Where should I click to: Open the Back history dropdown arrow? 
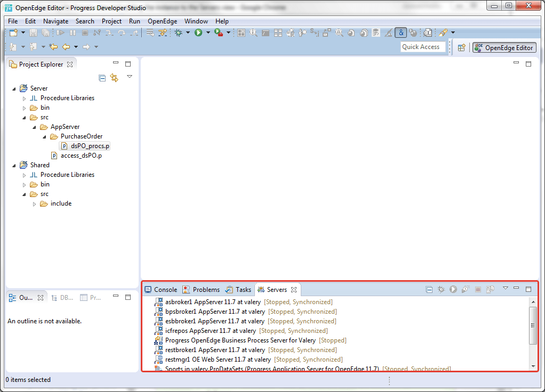[x=76, y=46]
